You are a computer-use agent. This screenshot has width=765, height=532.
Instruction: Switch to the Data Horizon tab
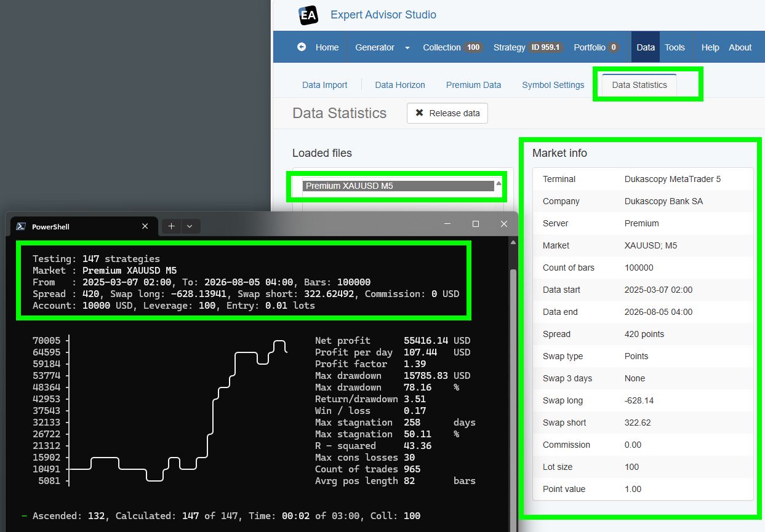(400, 85)
